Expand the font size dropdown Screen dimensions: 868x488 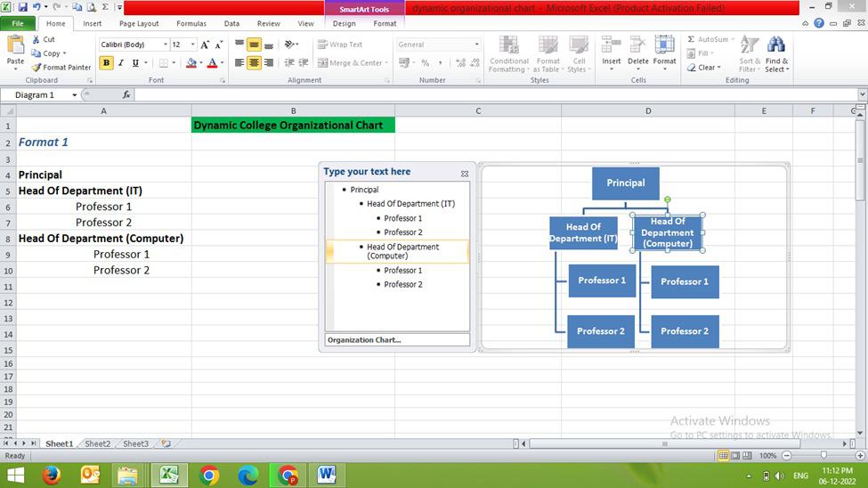(x=191, y=45)
